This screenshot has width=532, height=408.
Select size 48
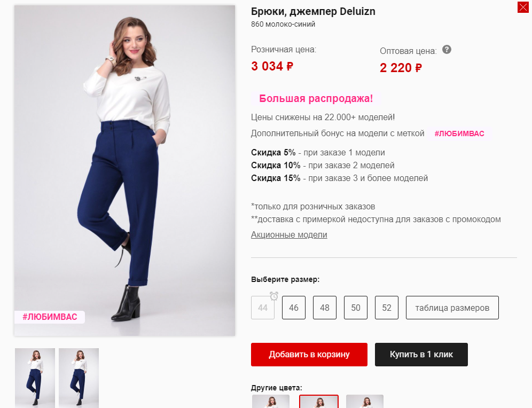325,308
